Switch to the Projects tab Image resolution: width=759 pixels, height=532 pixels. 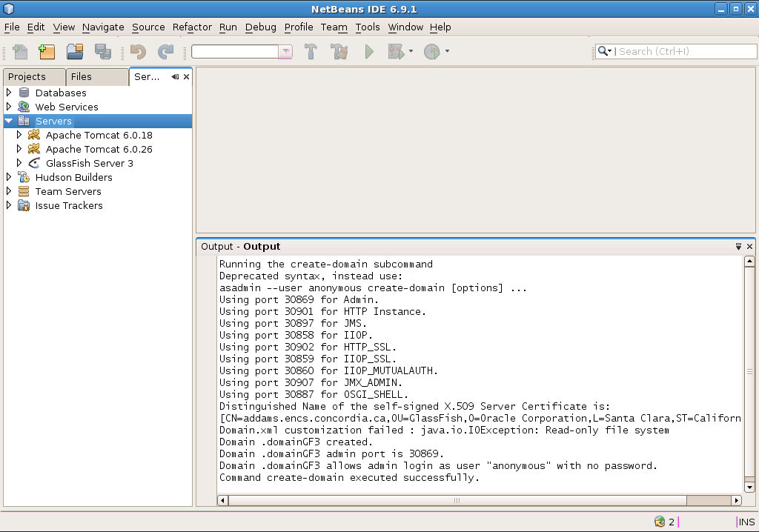point(27,77)
